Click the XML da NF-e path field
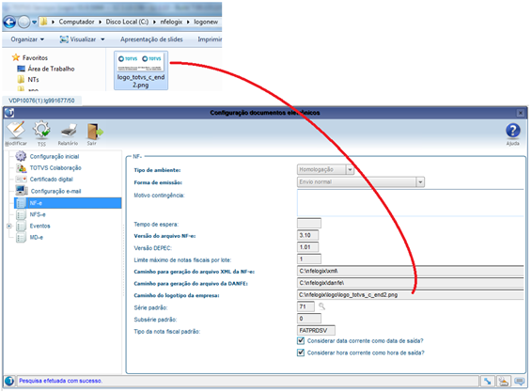Viewport: 532px width, 392px height. [x=411, y=271]
